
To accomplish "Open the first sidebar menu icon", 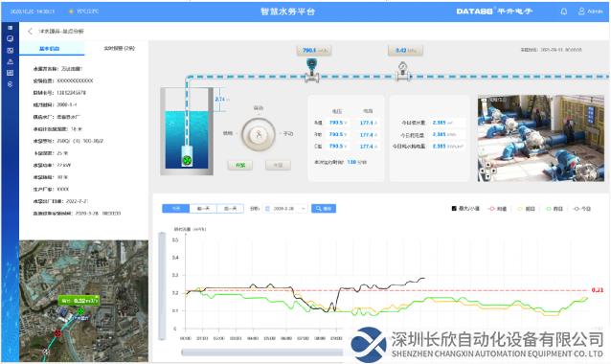I will tap(11, 28).
